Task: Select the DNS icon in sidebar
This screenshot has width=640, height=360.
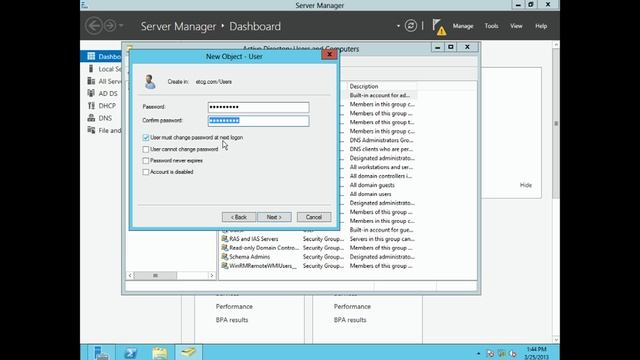Action: pyautogui.click(x=91, y=118)
